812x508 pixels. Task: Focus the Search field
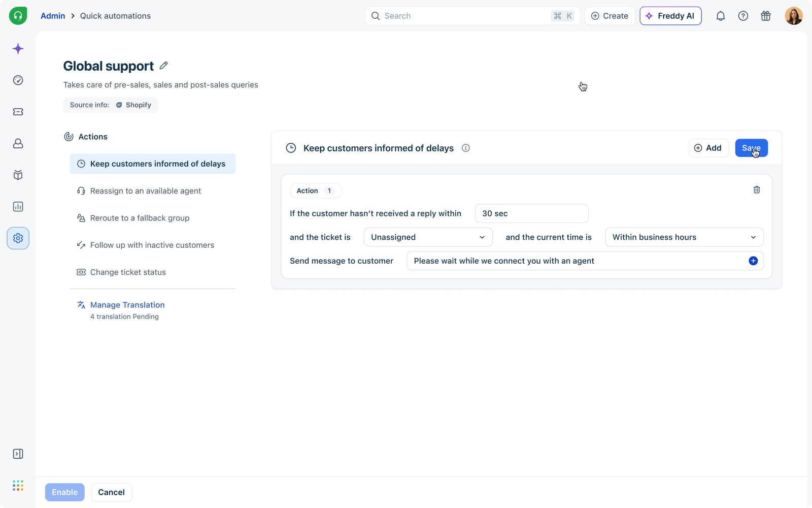(x=472, y=16)
